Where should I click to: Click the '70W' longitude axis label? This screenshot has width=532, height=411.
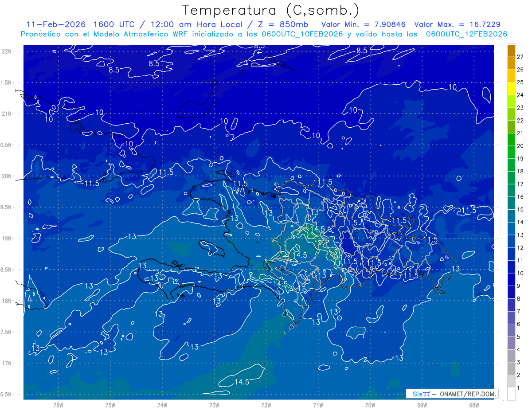370,405
